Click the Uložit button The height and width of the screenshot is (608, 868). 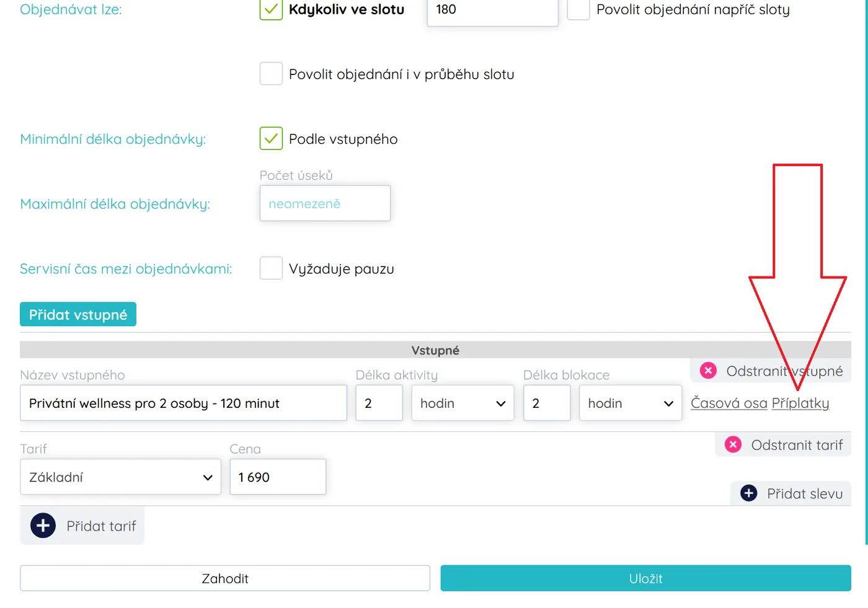[645, 578]
